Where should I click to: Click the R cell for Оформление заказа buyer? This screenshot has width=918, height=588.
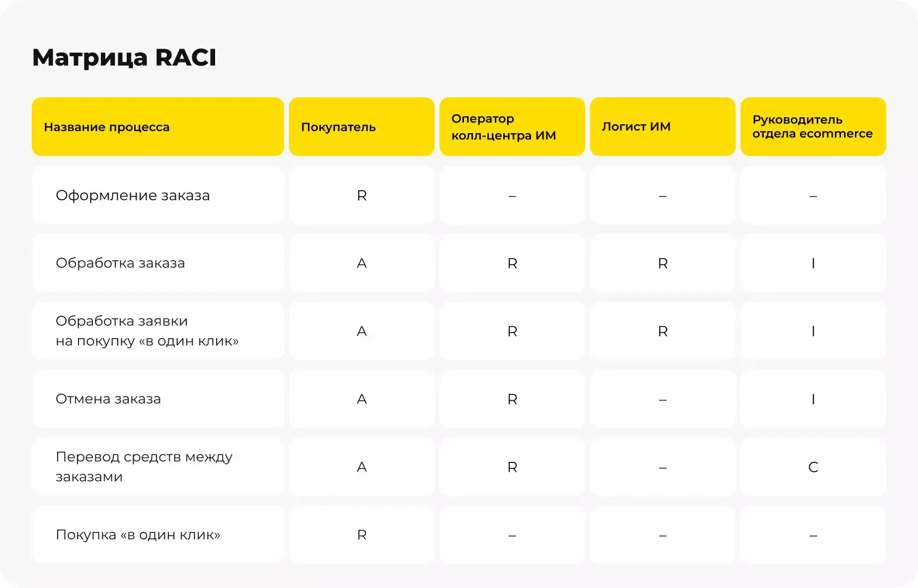(362, 195)
